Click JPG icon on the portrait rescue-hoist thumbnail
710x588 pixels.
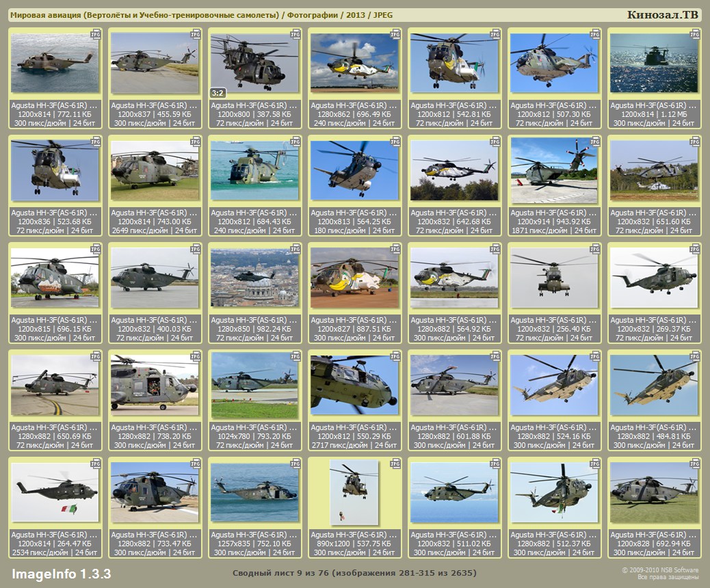[x=395, y=464]
